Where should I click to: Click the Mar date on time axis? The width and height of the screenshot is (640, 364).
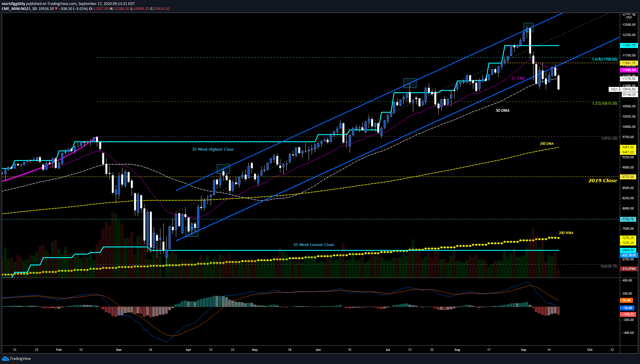[119, 350]
